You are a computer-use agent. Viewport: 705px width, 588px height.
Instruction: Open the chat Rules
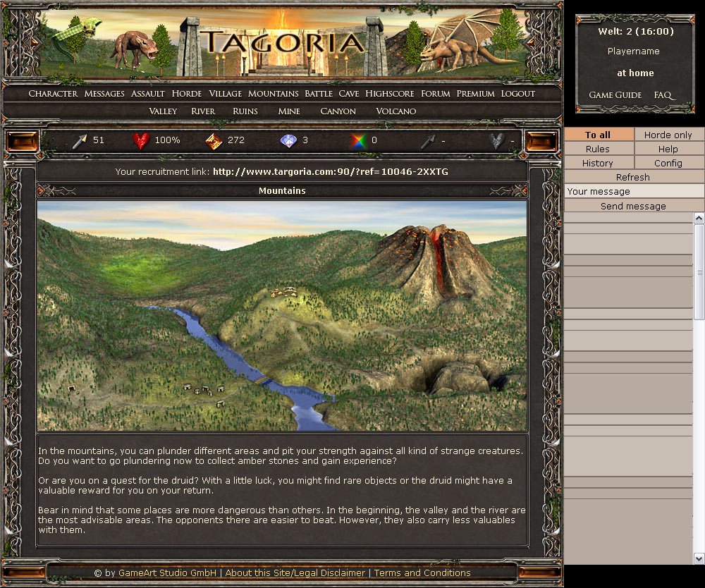[x=599, y=149]
